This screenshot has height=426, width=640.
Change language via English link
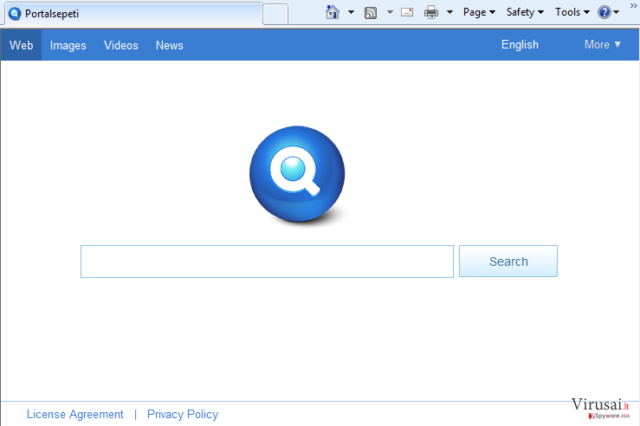click(x=520, y=45)
